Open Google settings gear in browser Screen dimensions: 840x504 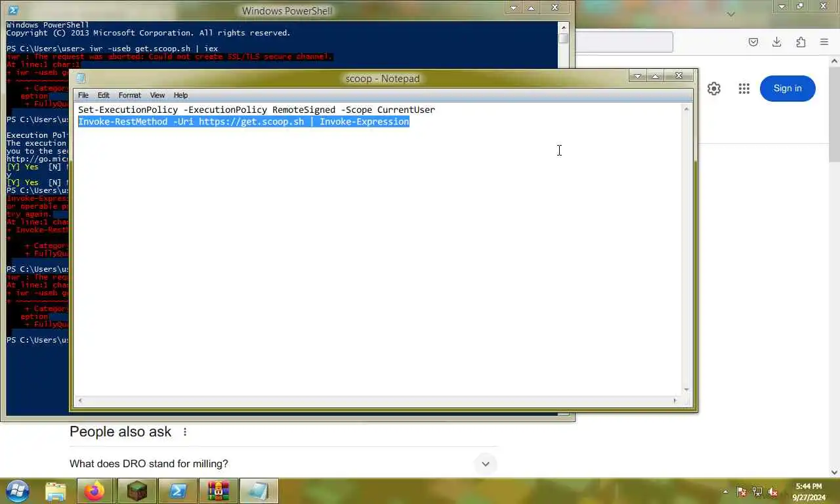pyautogui.click(x=714, y=89)
